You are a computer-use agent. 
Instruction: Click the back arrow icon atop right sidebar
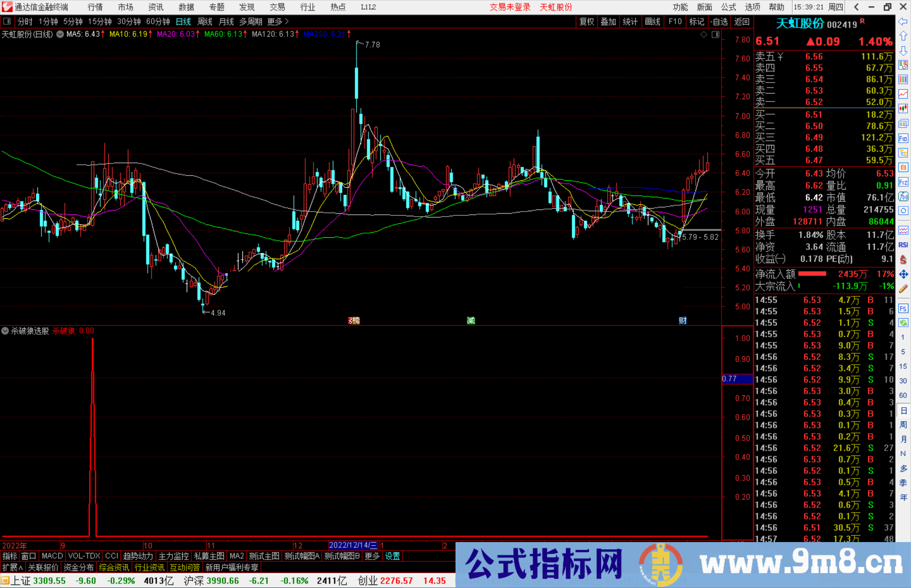click(855, 7)
